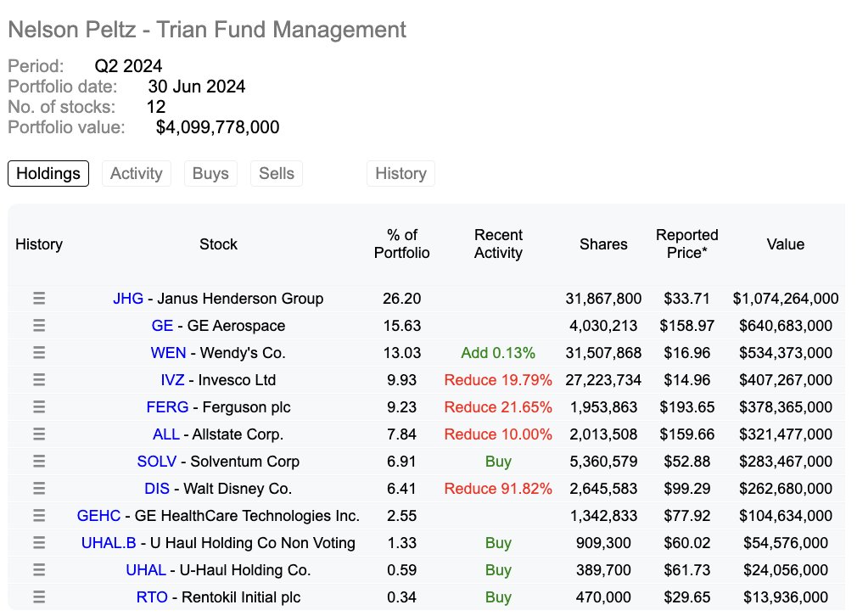Click the Value column header
Viewport: 857px width, 616px height.
[x=786, y=244]
